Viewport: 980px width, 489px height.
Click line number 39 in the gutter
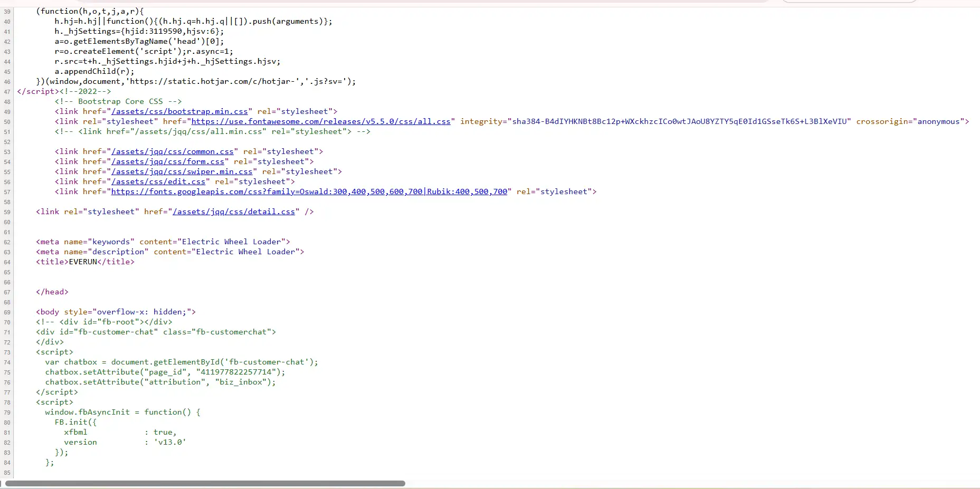[7, 11]
